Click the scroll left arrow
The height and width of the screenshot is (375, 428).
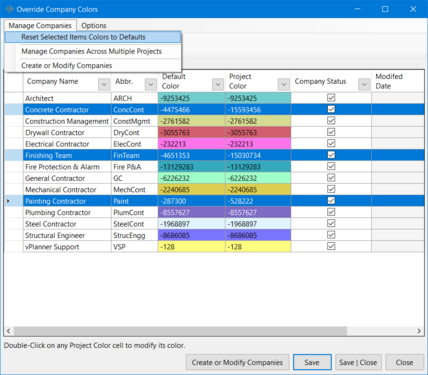point(9,331)
